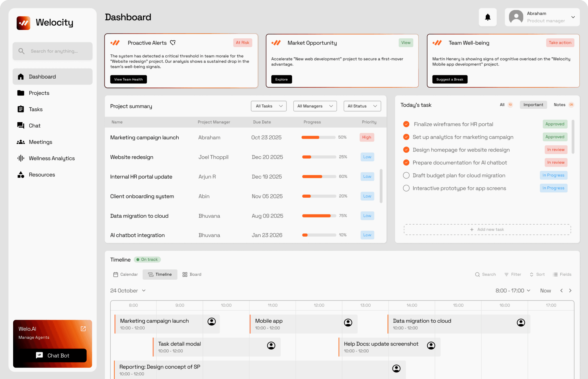Expand the 24 October date selector
588x379 pixels.
pyautogui.click(x=128, y=291)
